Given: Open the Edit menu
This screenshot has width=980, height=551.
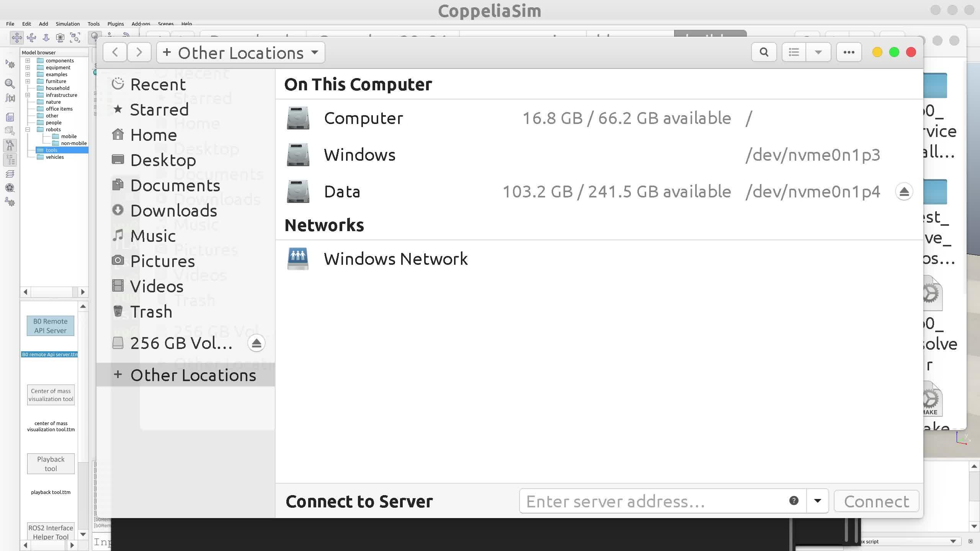Looking at the screenshot, I should click(26, 24).
